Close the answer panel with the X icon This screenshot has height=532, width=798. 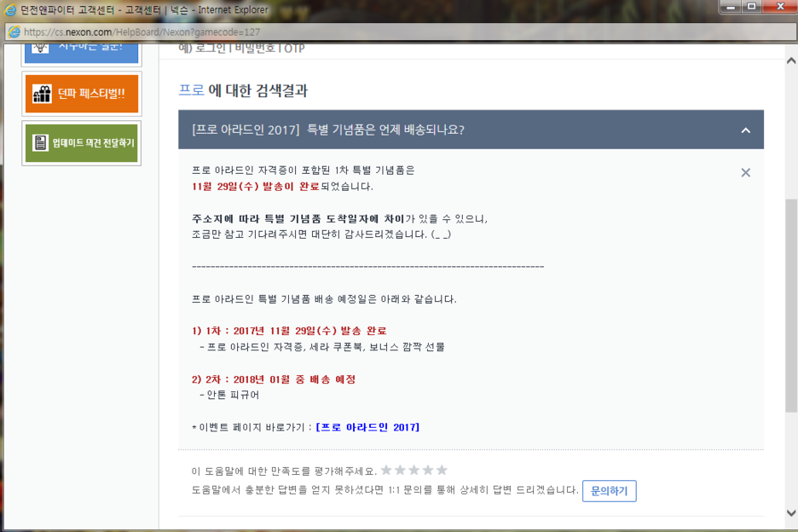(x=745, y=172)
